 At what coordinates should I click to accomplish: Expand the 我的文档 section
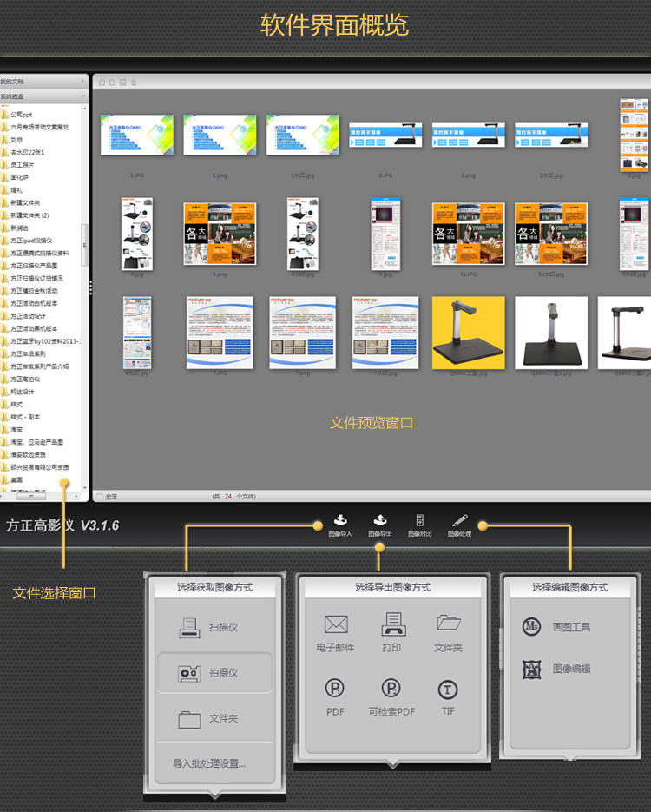tap(43, 82)
